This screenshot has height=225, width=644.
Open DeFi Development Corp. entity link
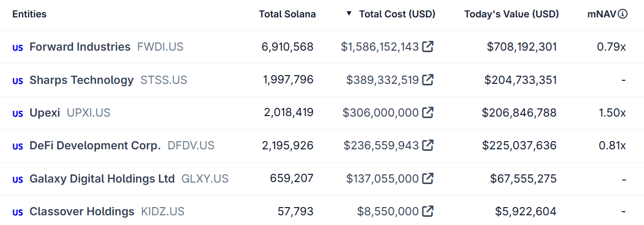point(95,146)
